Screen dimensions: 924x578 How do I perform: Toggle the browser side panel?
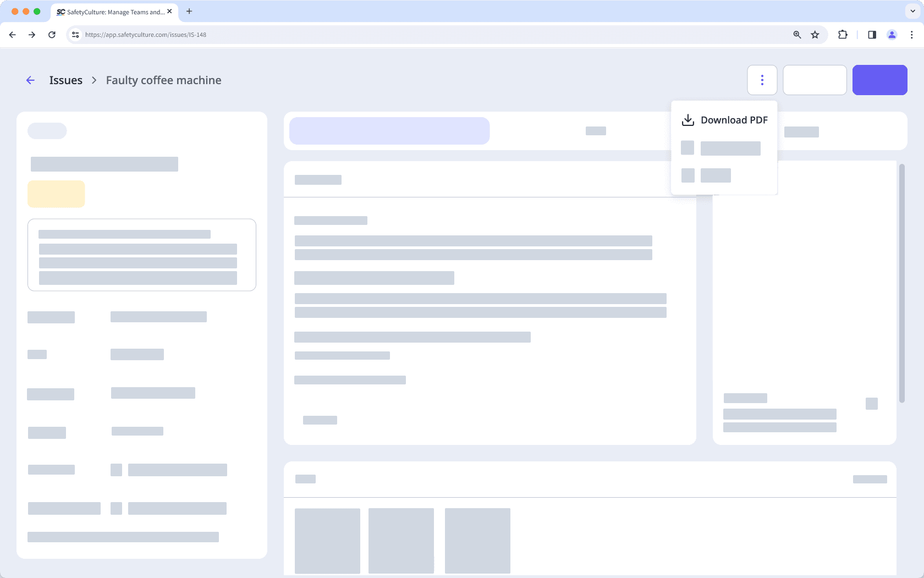point(872,34)
